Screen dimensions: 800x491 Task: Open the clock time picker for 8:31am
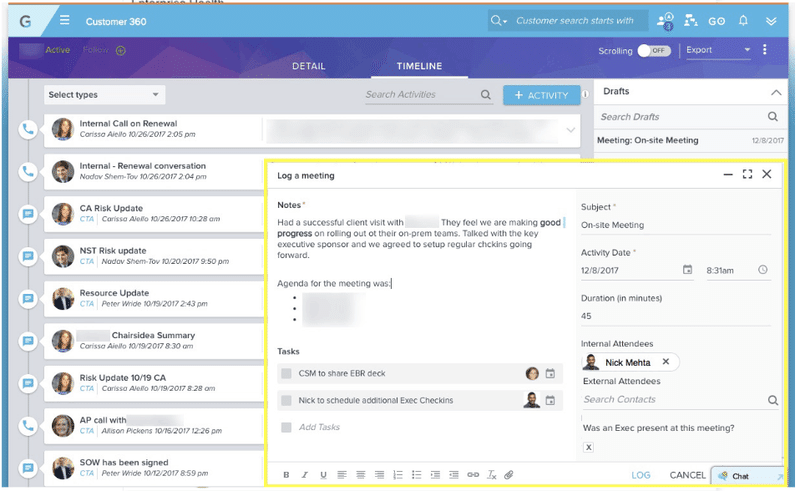(x=763, y=269)
